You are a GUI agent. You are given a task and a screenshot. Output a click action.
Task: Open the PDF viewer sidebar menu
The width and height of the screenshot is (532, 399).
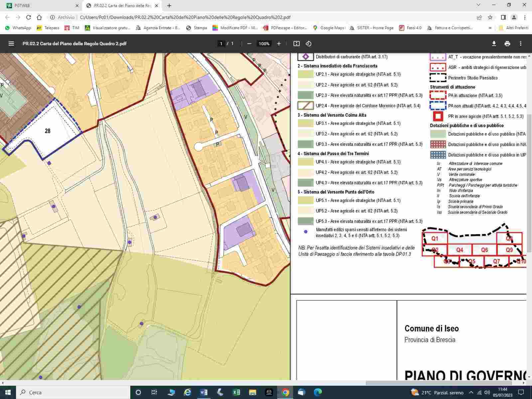(x=11, y=44)
